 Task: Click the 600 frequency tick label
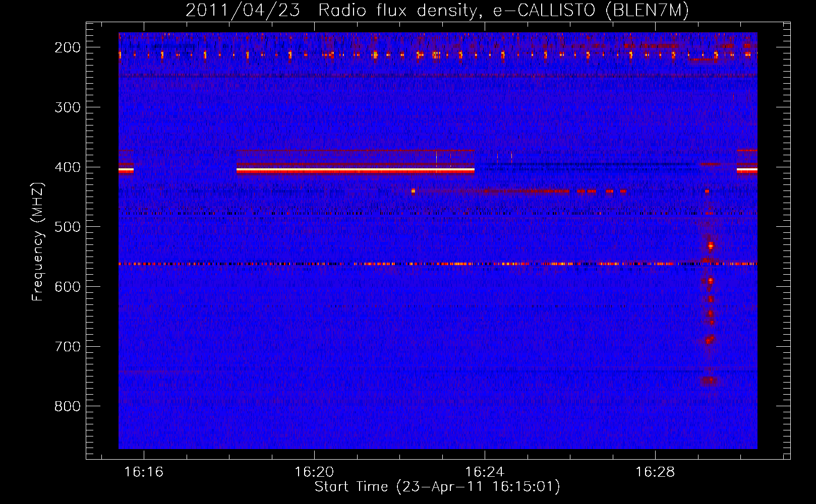(68, 287)
